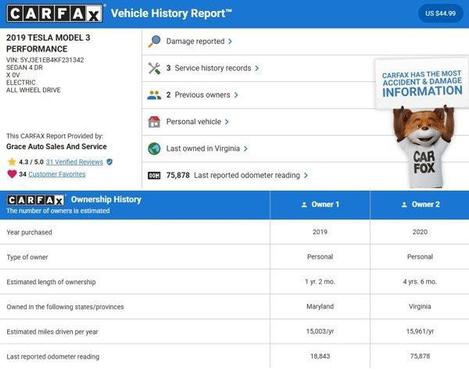Viewport: 469px width, 378px height.
Task: Click the Type of owner row label
Action: tap(27, 257)
